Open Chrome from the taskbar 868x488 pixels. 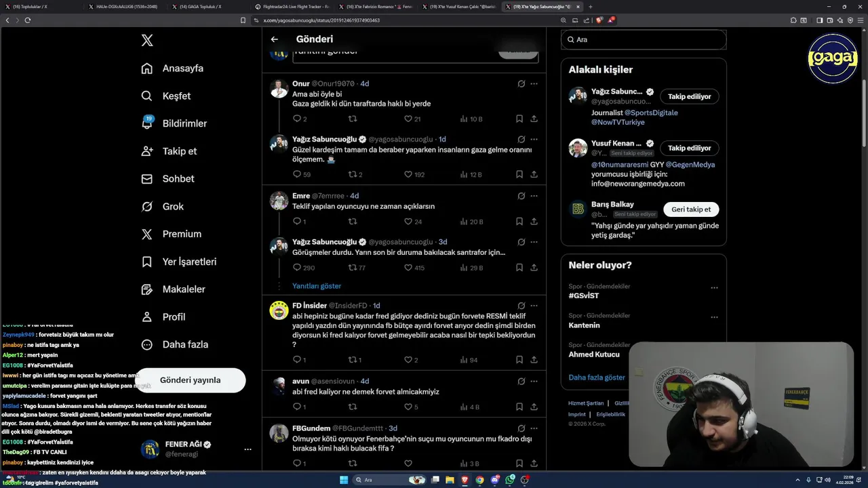[x=479, y=480]
